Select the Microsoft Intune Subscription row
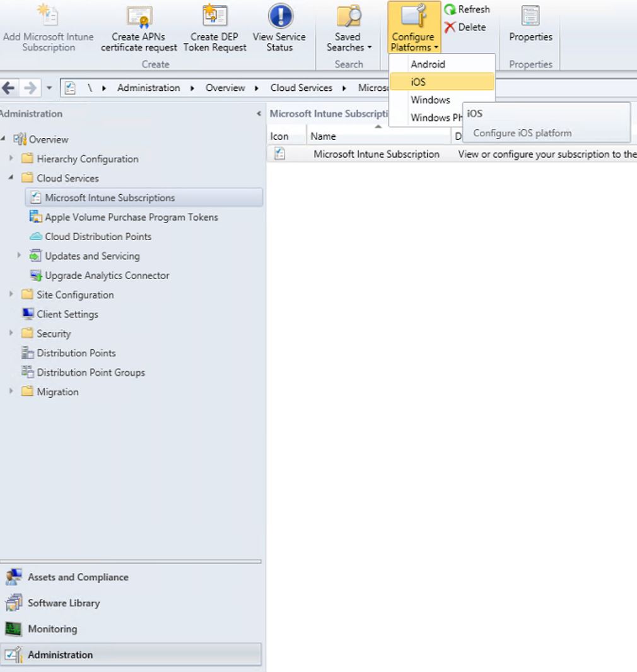Screen dimensions: 637x672 click(452, 154)
